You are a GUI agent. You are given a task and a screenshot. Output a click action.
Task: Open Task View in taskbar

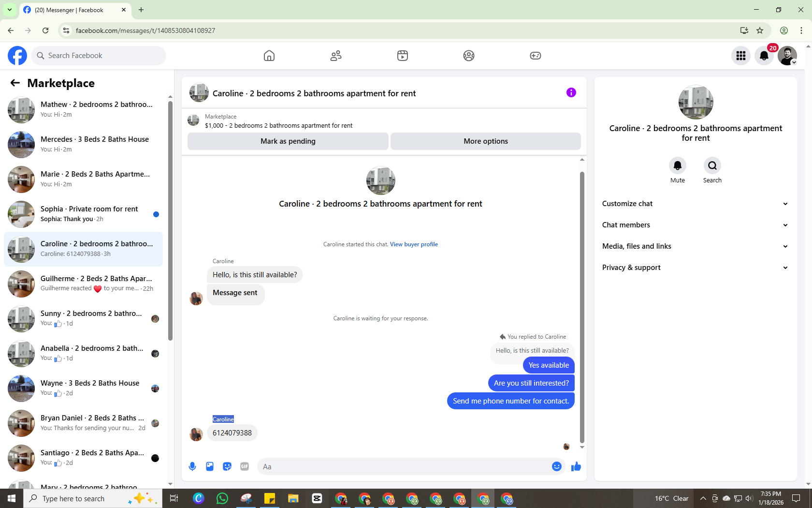(174, 498)
